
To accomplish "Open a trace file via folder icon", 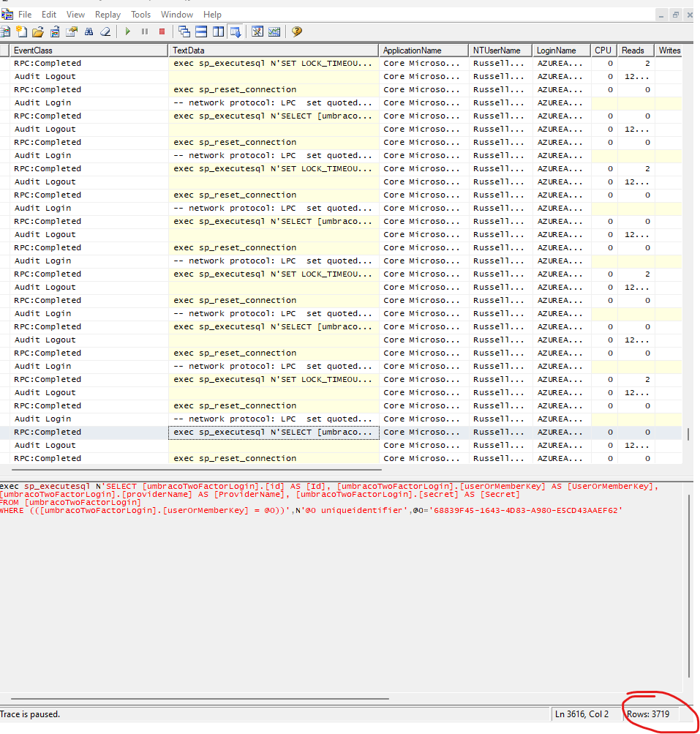I will (38, 31).
